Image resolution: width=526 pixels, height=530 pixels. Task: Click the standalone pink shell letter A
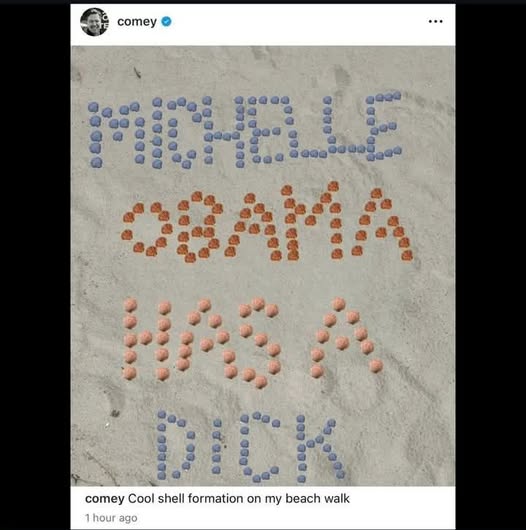346,337
